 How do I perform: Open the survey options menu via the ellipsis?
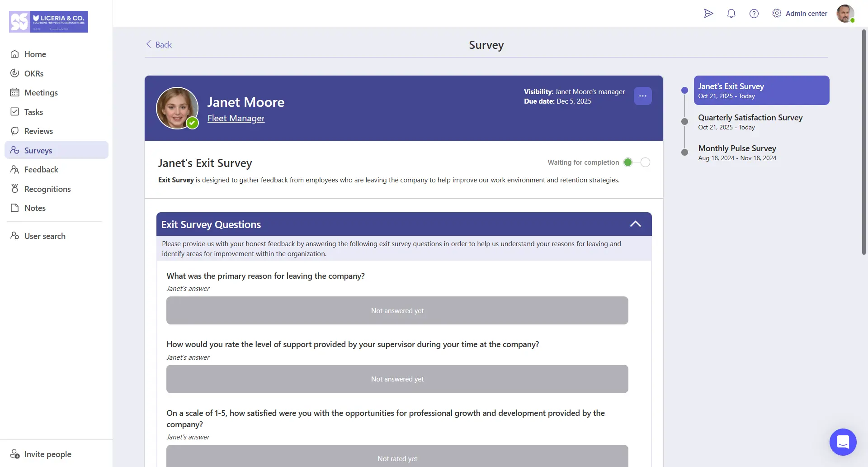click(x=643, y=95)
